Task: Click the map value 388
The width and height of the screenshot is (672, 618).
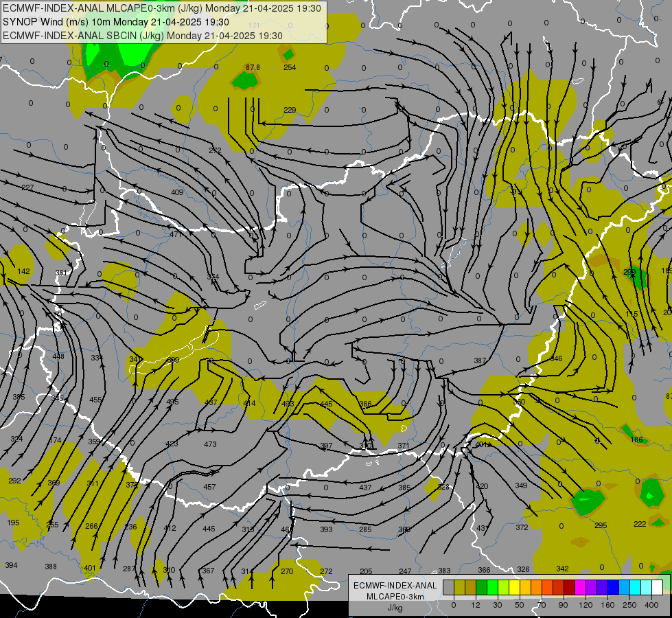Action: coord(51,566)
